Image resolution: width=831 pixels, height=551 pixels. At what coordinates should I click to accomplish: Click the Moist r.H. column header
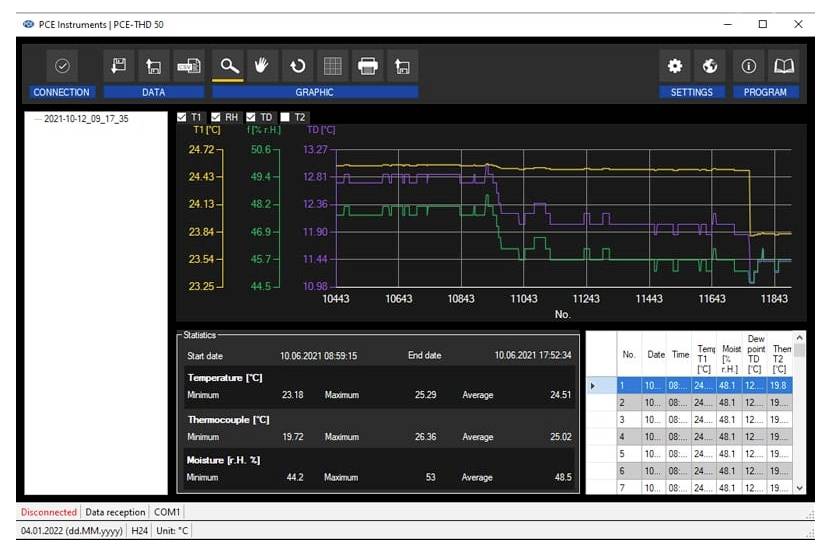pyautogui.click(x=730, y=354)
